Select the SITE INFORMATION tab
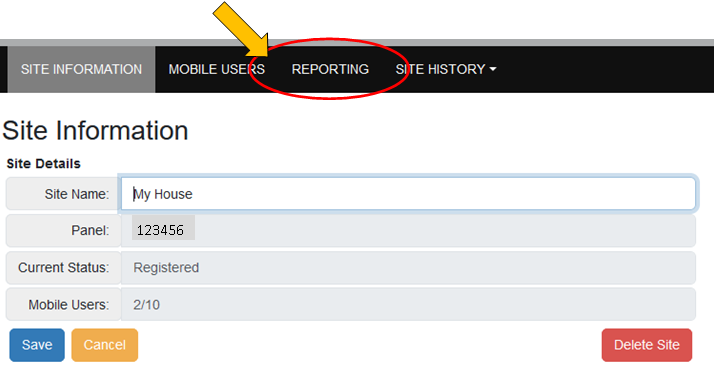714x368 pixels. coord(82,69)
